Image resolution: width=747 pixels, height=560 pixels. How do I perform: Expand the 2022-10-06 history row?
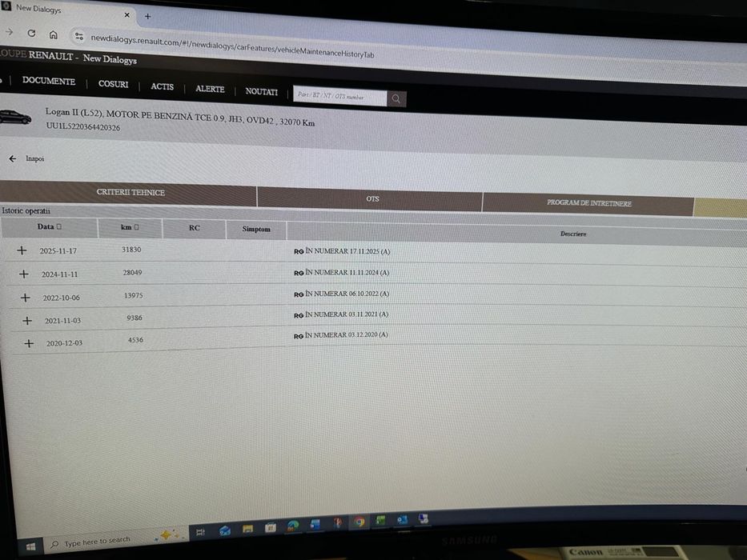tap(26, 297)
